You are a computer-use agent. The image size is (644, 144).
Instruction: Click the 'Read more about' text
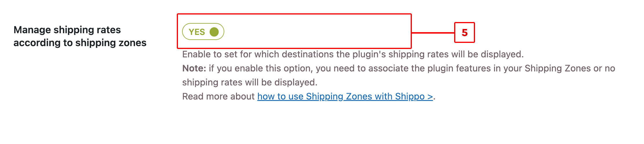(x=218, y=96)
